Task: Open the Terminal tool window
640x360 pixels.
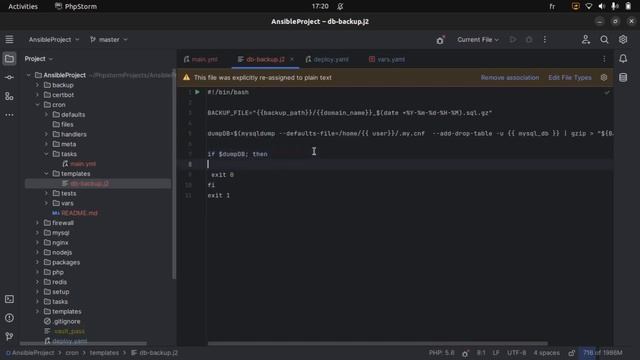Action: (x=9, y=299)
